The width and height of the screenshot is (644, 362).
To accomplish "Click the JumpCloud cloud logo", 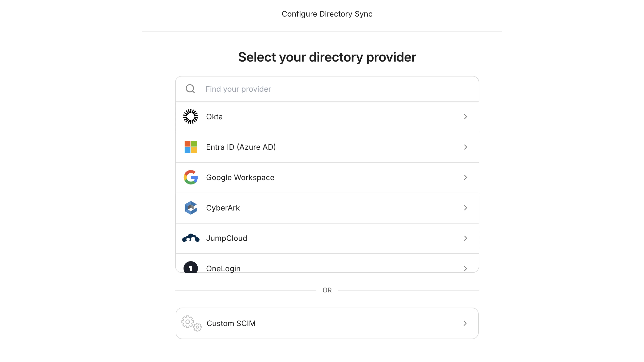I will point(191,238).
